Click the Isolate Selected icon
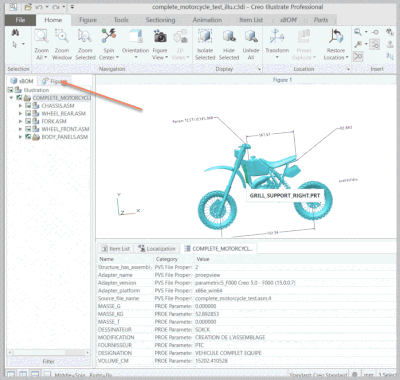400x380 pixels. [x=205, y=36]
